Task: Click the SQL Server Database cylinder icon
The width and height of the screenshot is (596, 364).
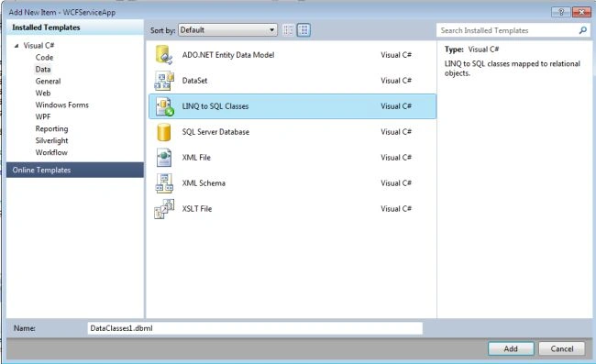Action: click(x=164, y=132)
